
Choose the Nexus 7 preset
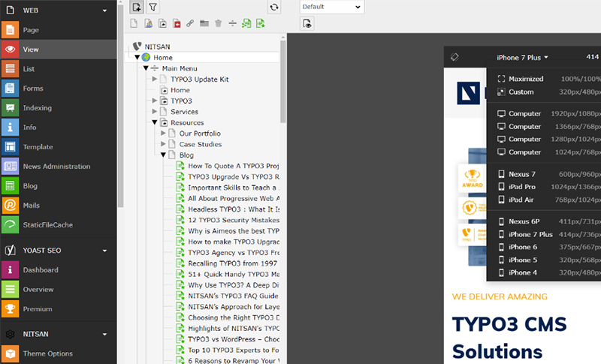point(548,174)
